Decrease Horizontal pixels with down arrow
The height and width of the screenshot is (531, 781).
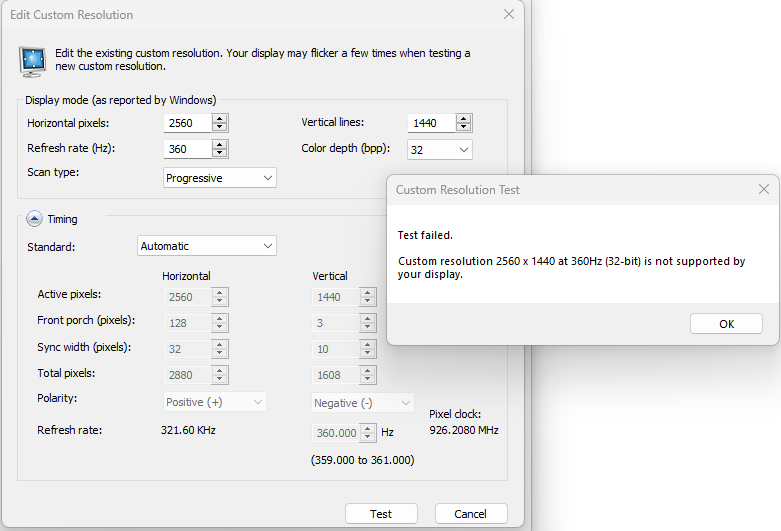(x=220, y=128)
